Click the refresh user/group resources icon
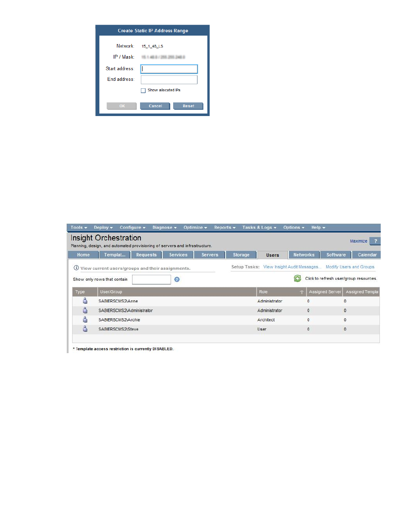 [297, 279]
